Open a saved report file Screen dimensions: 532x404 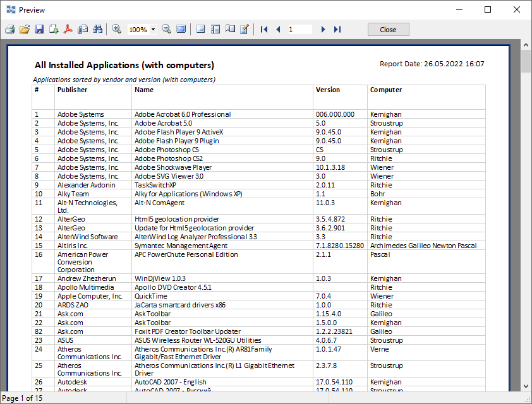point(25,29)
